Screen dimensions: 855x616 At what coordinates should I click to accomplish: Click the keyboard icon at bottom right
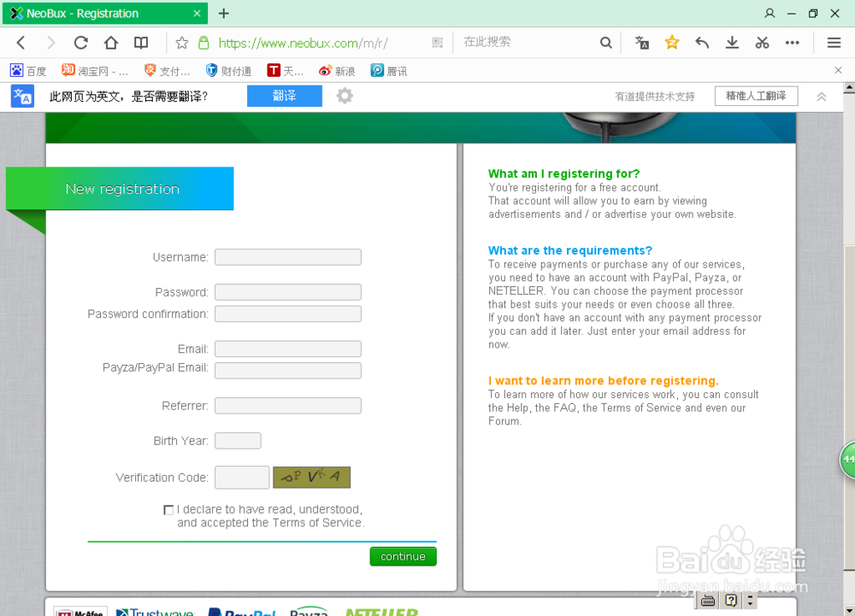pos(708,601)
